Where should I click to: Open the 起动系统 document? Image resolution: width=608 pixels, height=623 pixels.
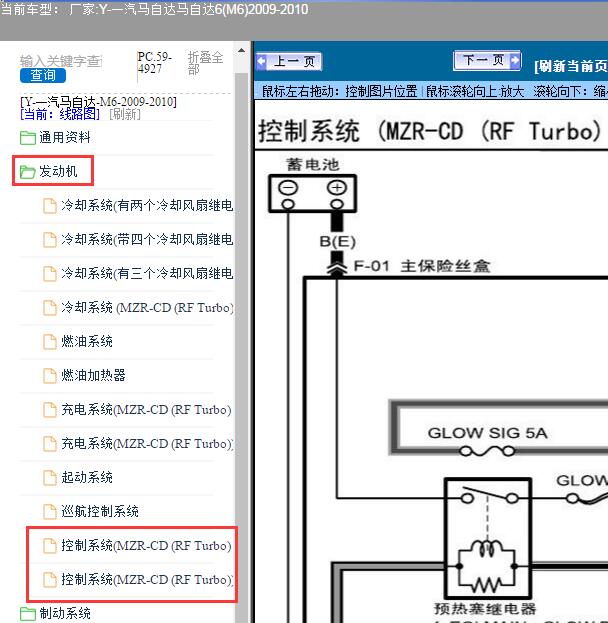point(87,477)
